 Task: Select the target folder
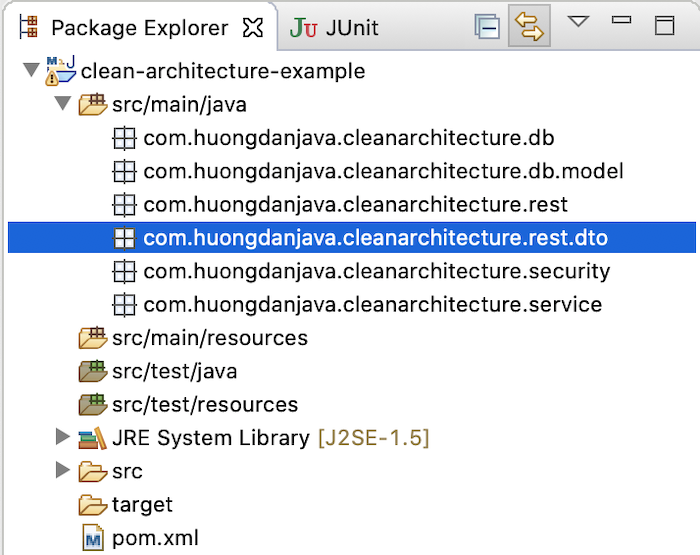tap(125, 505)
